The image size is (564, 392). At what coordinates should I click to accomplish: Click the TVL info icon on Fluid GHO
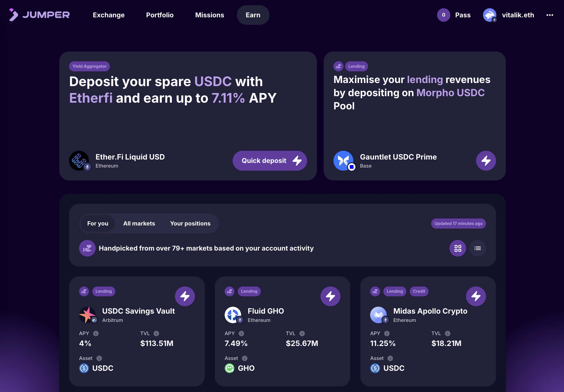pos(302,334)
